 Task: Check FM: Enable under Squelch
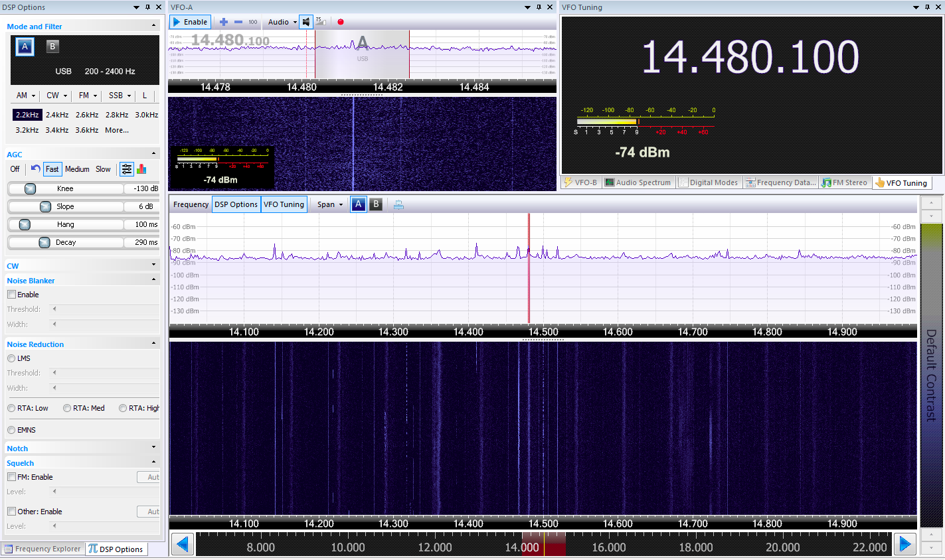(x=11, y=476)
